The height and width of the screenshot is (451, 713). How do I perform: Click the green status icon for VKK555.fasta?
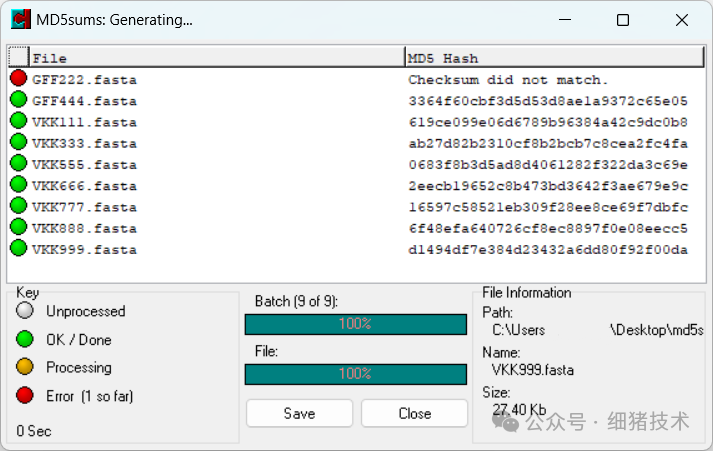(x=19, y=163)
